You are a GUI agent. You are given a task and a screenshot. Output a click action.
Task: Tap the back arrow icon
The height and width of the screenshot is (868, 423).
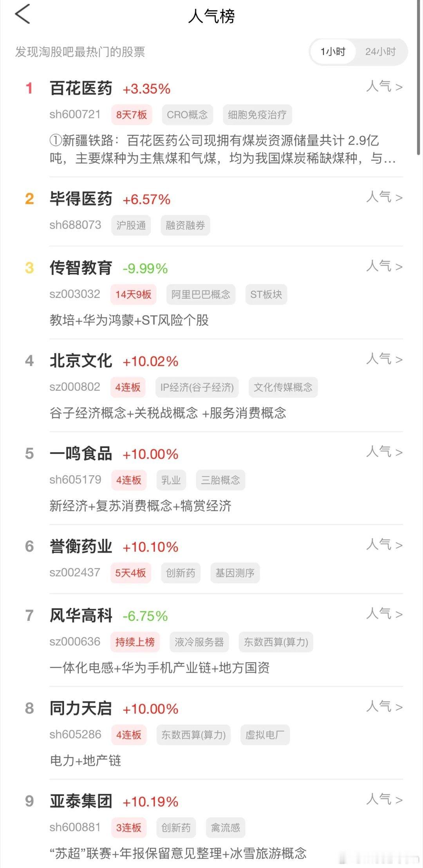[x=22, y=14]
